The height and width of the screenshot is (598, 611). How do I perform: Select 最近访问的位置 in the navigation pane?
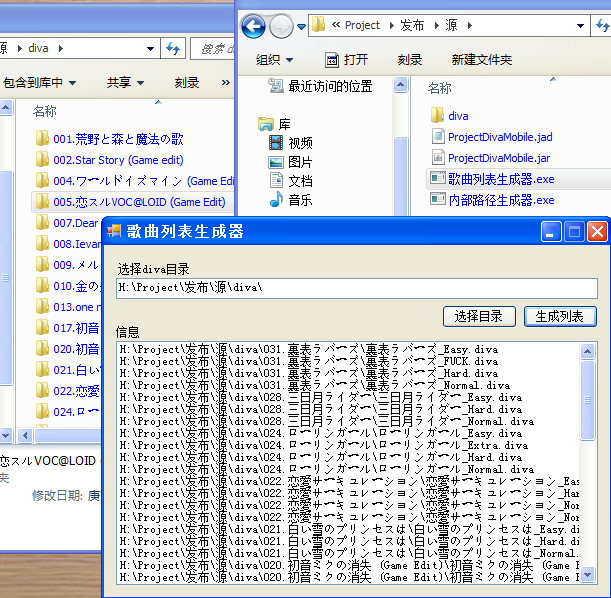coord(320,86)
